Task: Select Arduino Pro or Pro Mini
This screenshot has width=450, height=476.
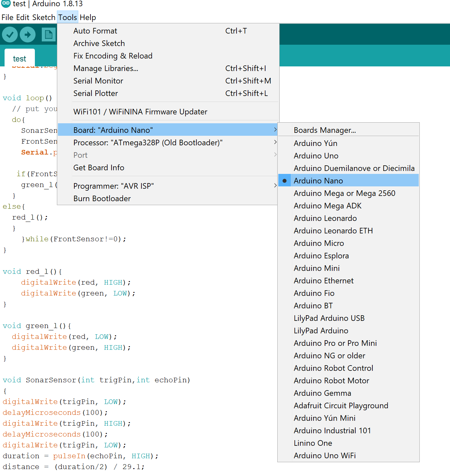Action: [x=348, y=343]
